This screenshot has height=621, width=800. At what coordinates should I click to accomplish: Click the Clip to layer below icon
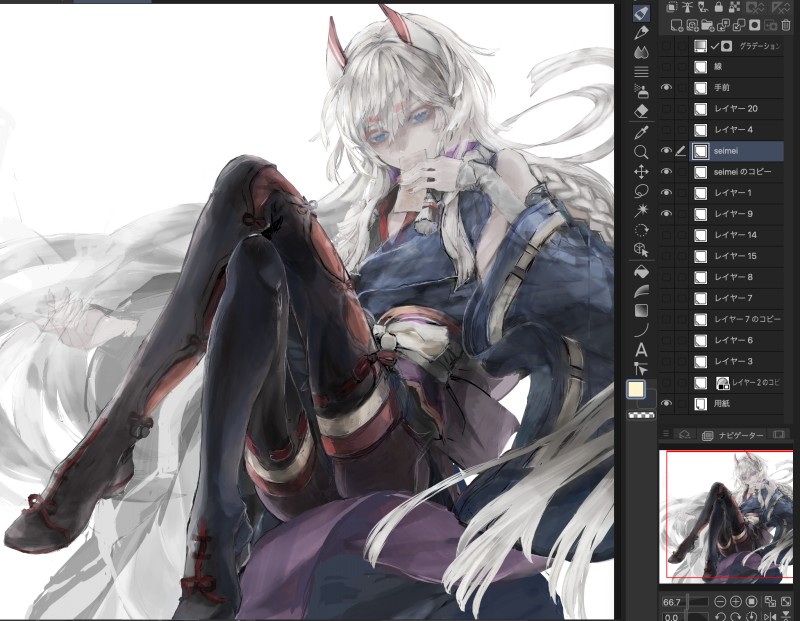tap(672, 7)
